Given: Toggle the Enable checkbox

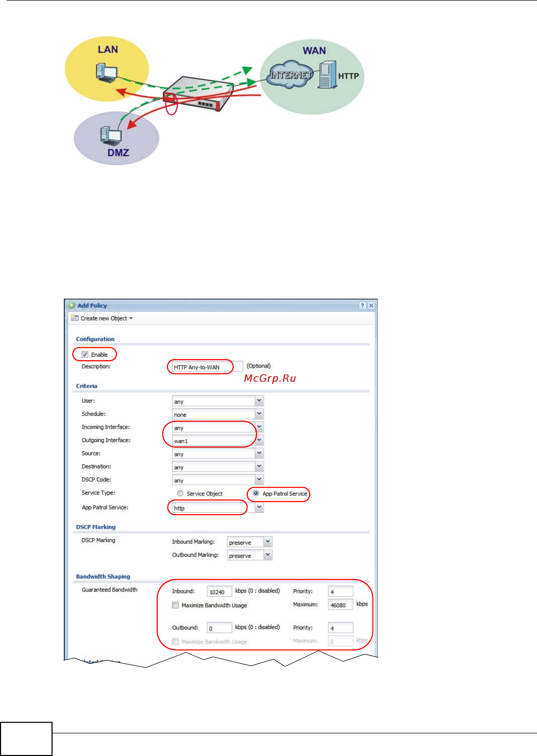Looking at the screenshot, I should (85, 354).
